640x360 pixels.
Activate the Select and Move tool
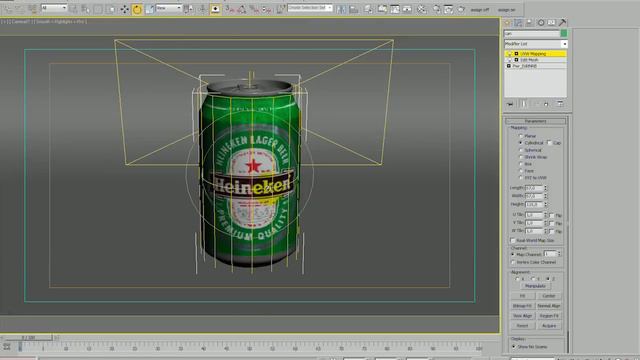(x=124, y=9)
